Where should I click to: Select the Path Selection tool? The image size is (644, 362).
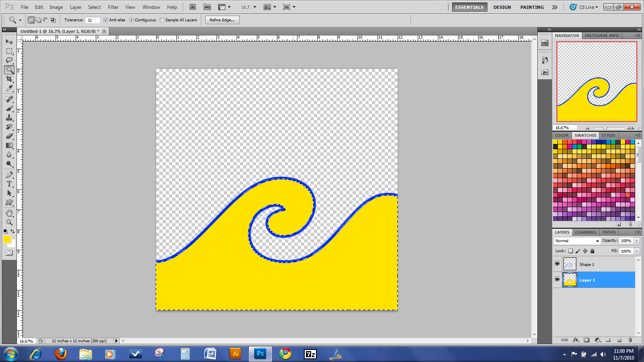pos(9,193)
